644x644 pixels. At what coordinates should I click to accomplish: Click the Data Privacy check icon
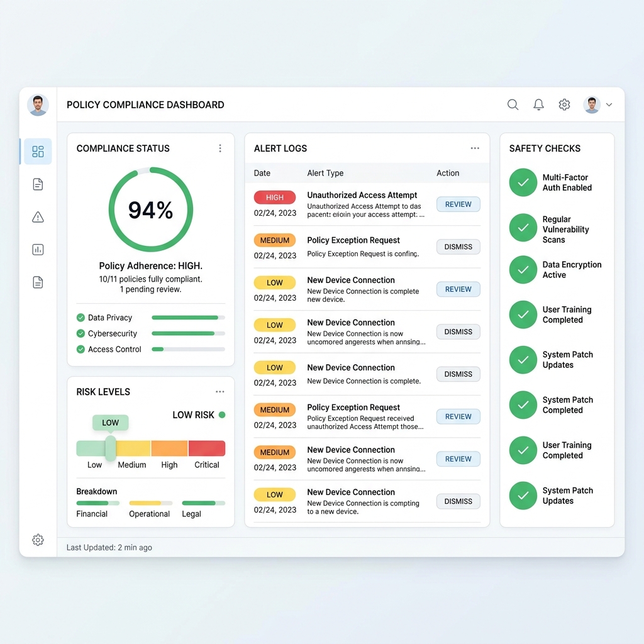[80, 318]
